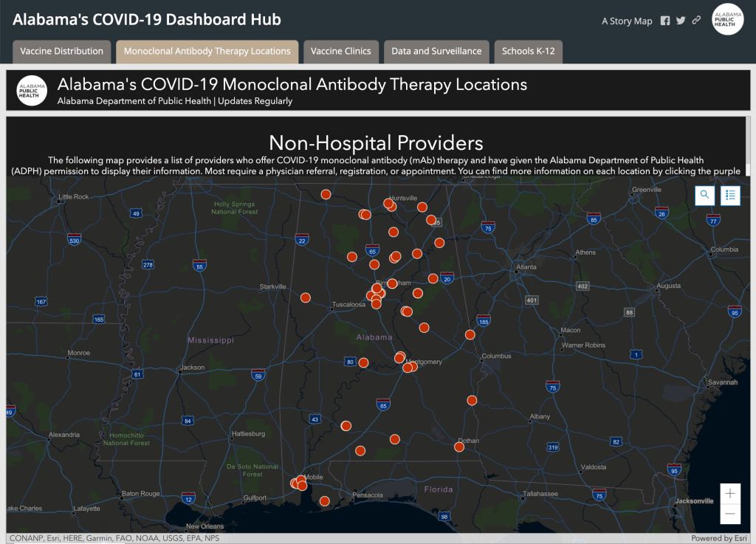Viewport: 756px width, 544px height.
Task: Share the story map on Facebook
Action: coord(665,21)
